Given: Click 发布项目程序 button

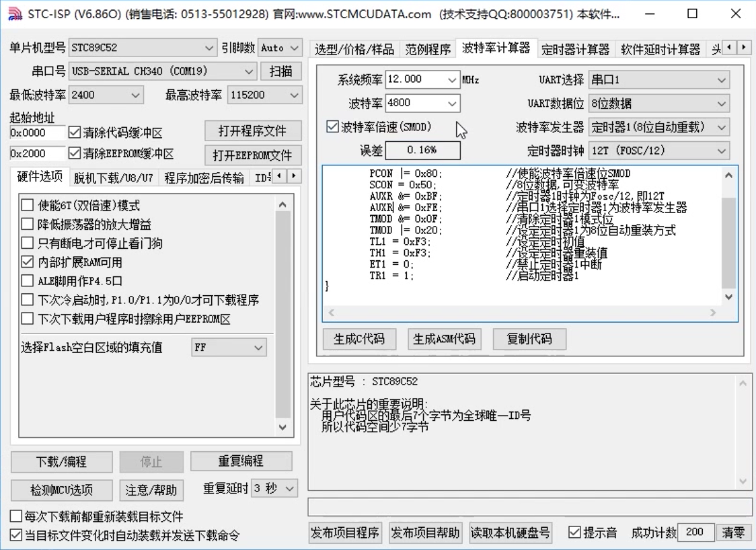Looking at the screenshot, I should click(x=345, y=533).
